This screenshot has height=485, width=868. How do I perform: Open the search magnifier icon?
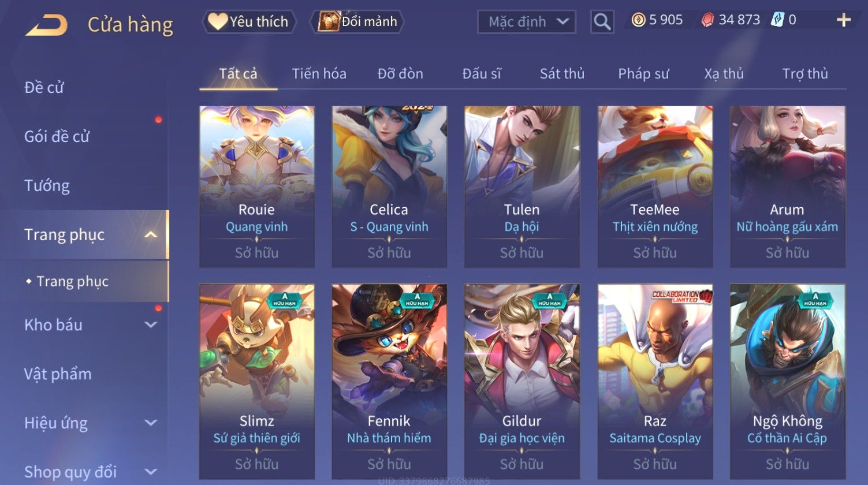coord(602,22)
